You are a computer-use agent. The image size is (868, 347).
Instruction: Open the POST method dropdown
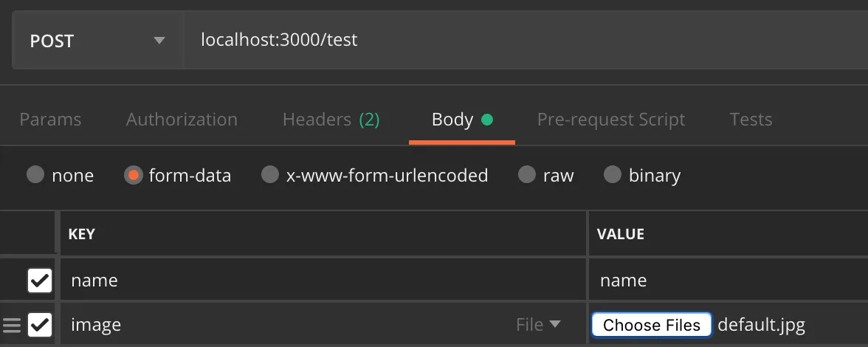click(x=97, y=41)
